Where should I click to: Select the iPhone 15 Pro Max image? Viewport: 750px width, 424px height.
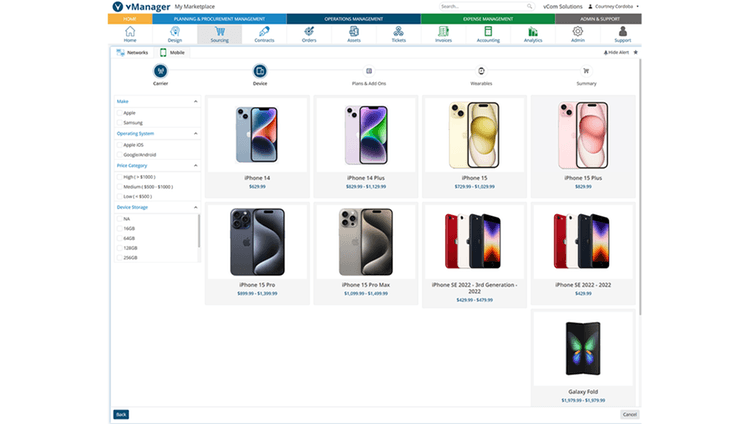pos(366,242)
